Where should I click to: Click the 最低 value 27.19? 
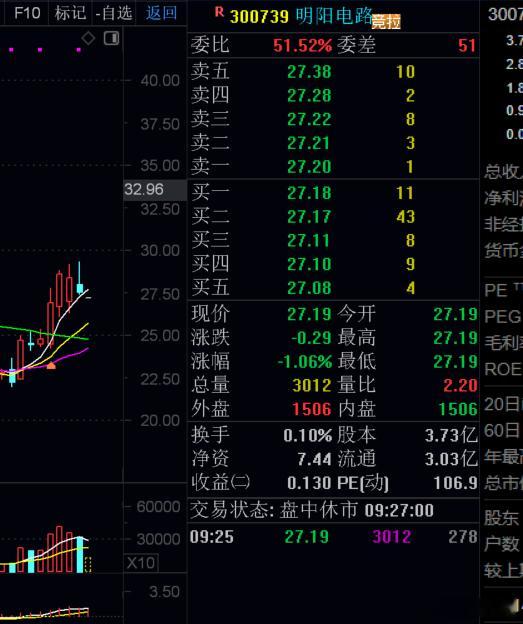(x=455, y=362)
